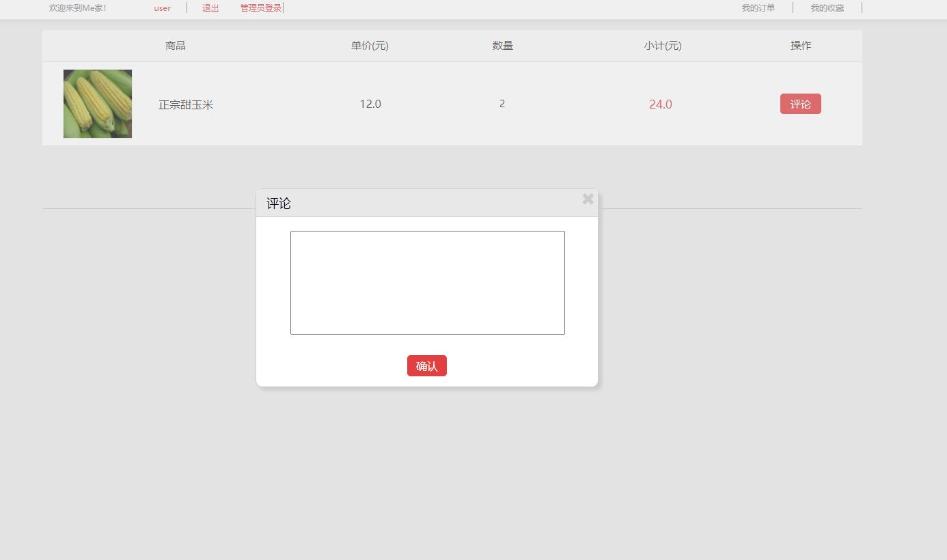Click the quantity value 2
This screenshot has width=947, height=560.
pyautogui.click(x=502, y=104)
